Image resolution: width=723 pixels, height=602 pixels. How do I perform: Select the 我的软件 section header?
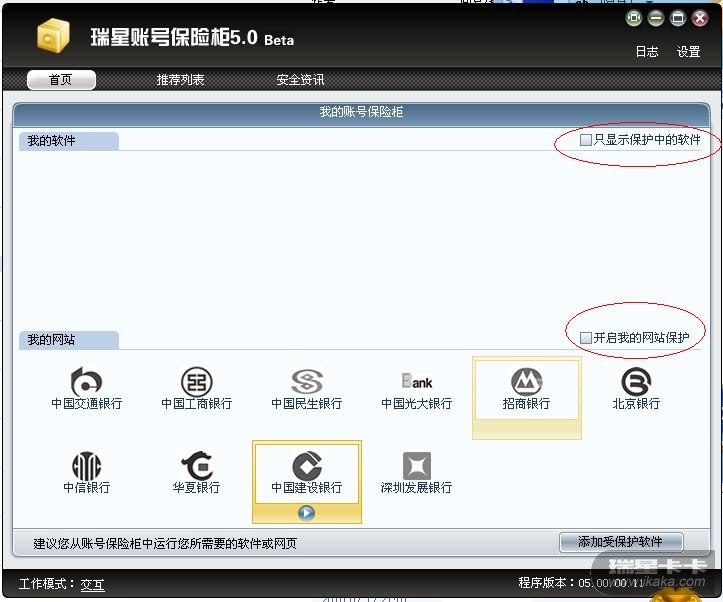click(x=69, y=141)
